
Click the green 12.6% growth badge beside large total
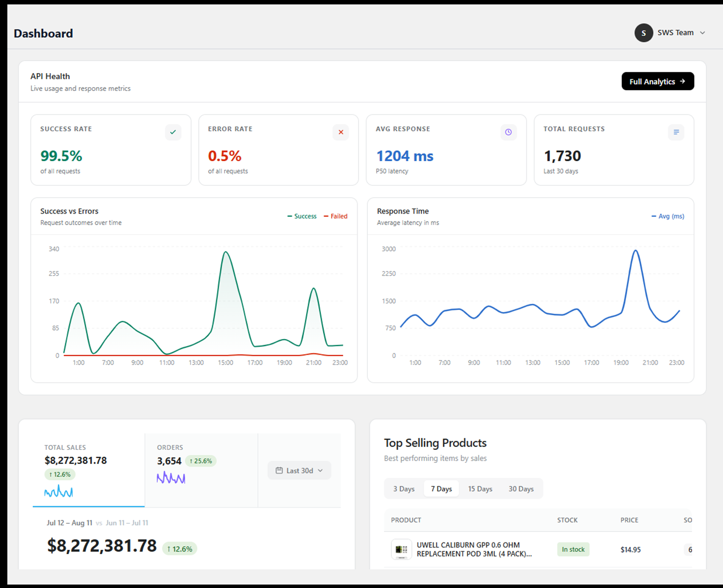click(x=180, y=549)
